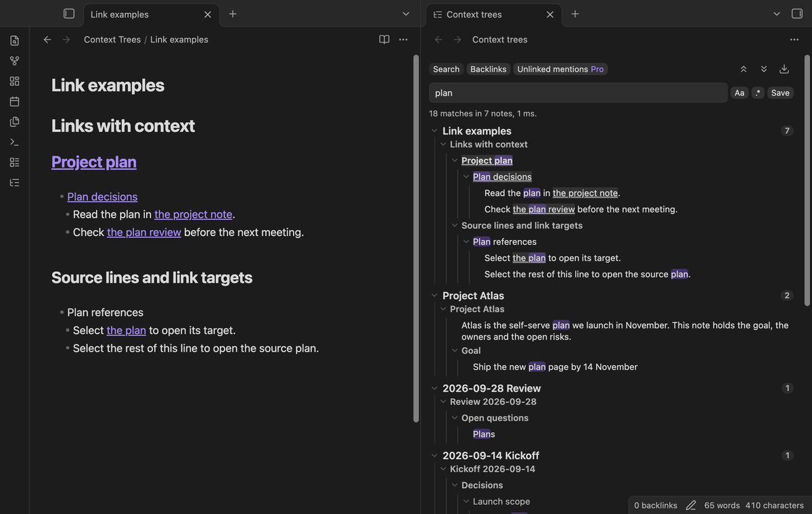Switch to Backlinks mode tab
This screenshot has width=812, height=514.
(x=489, y=69)
